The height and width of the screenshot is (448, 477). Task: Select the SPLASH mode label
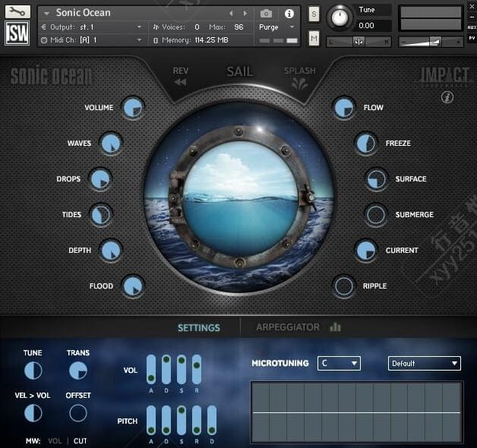pyautogui.click(x=300, y=71)
